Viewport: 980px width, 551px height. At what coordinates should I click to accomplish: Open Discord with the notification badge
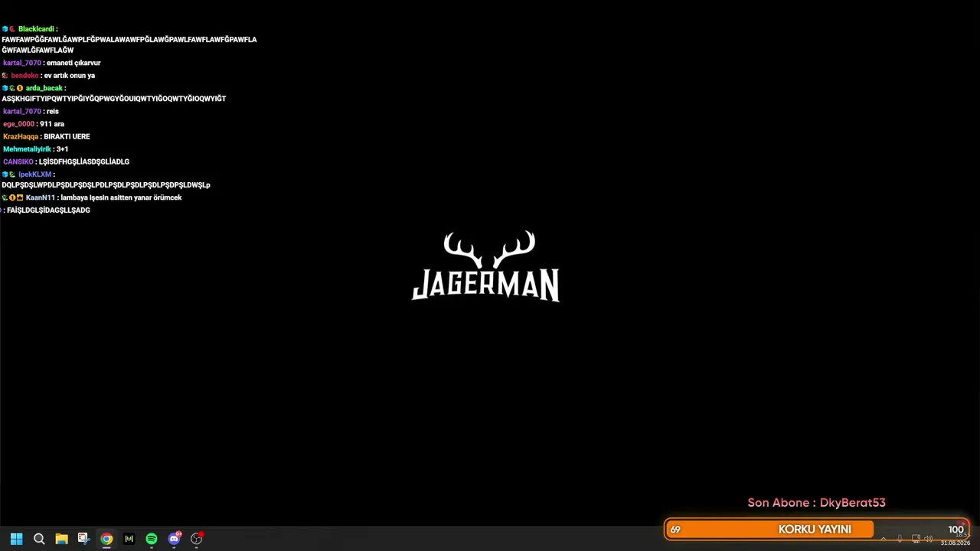tap(174, 539)
